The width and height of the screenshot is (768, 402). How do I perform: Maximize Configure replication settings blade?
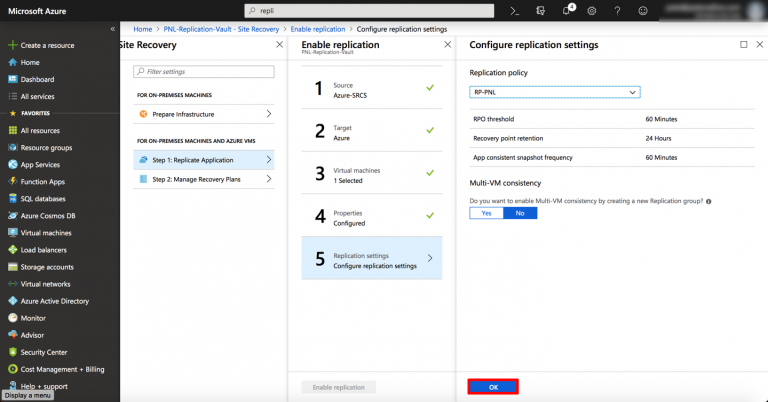[744, 45]
